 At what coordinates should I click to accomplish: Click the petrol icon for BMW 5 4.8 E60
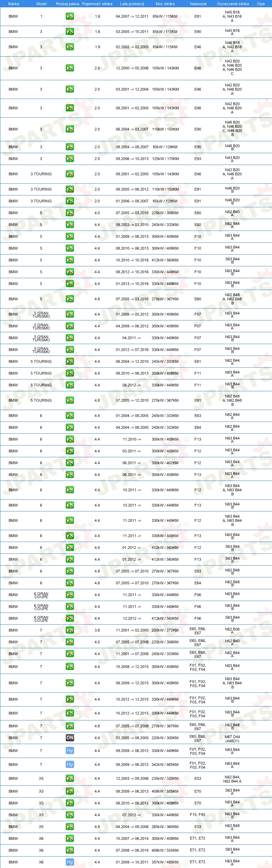[70, 299]
